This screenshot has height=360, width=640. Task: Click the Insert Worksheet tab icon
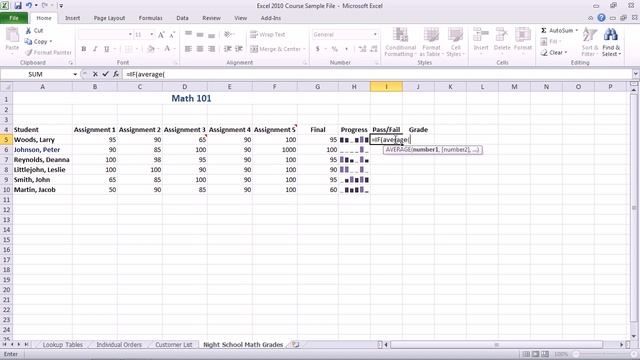coord(296,345)
